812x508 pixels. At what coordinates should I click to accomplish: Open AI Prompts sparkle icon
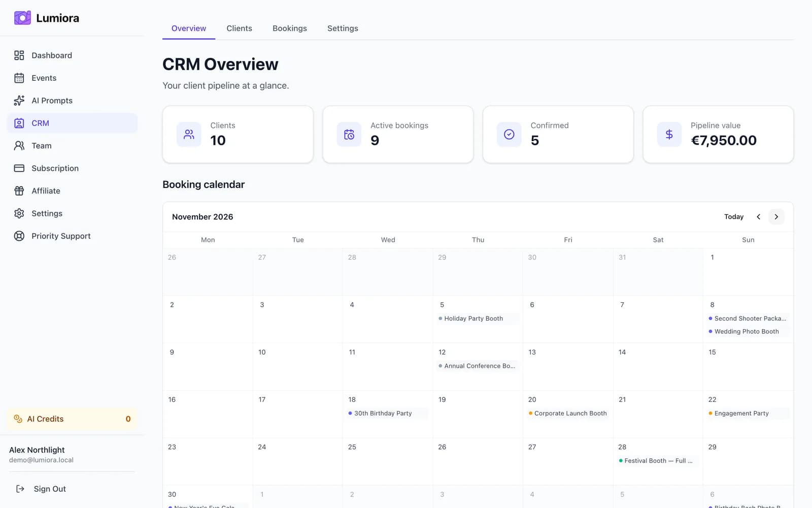pyautogui.click(x=19, y=101)
